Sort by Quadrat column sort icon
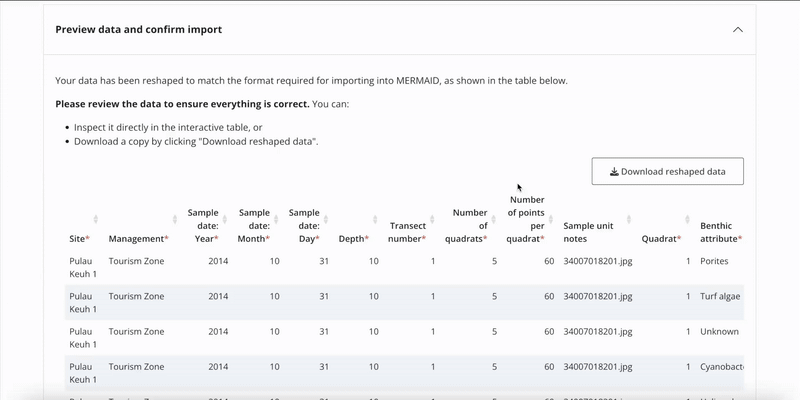800x400 pixels. click(687, 219)
